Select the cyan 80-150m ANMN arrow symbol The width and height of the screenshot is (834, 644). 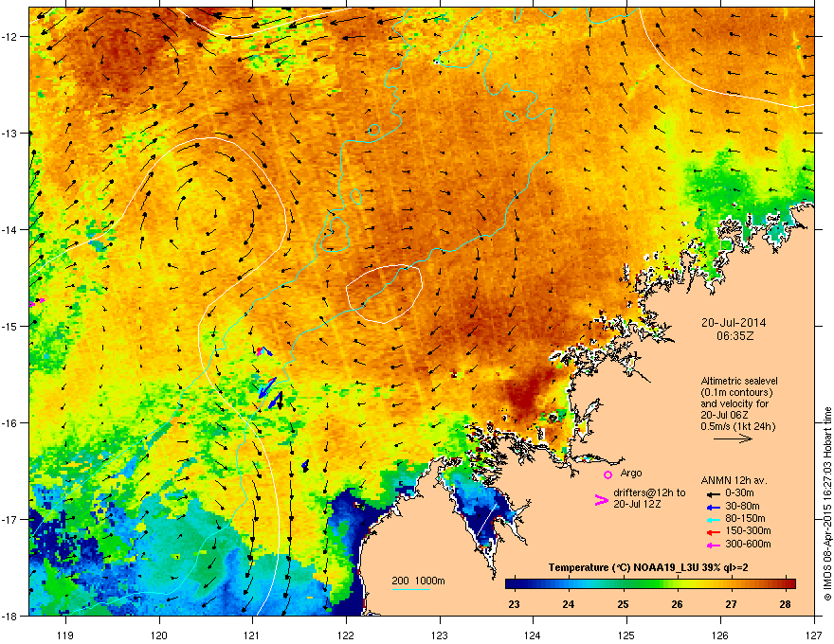click(714, 519)
